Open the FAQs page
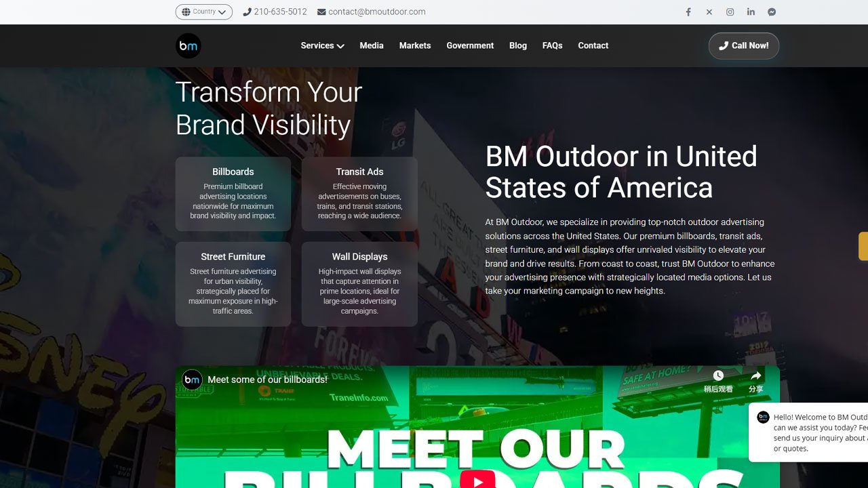The image size is (868, 488). [x=553, y=45]
